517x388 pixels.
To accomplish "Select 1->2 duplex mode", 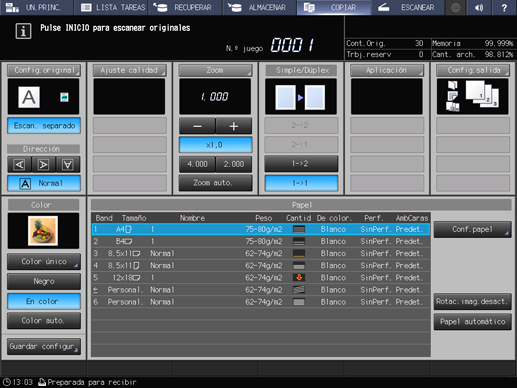I will click(301, 164).
